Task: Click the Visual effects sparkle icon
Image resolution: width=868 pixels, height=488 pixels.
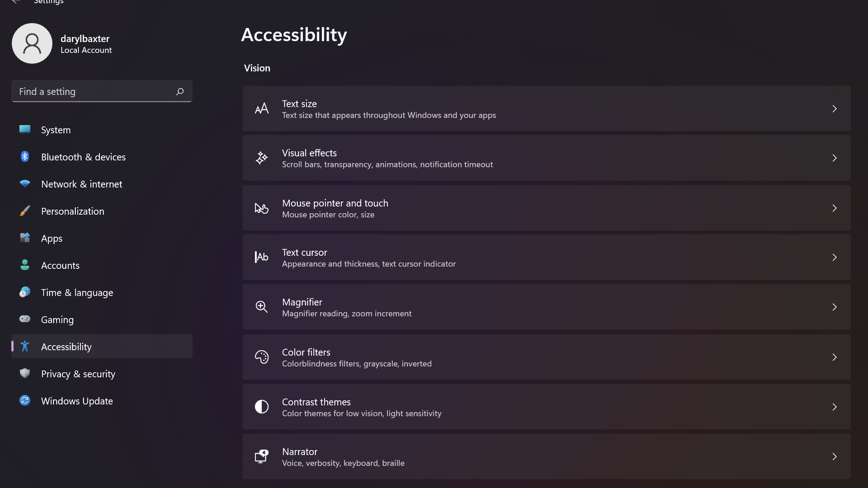Action: pyautogui.click(x=261, y=158)
